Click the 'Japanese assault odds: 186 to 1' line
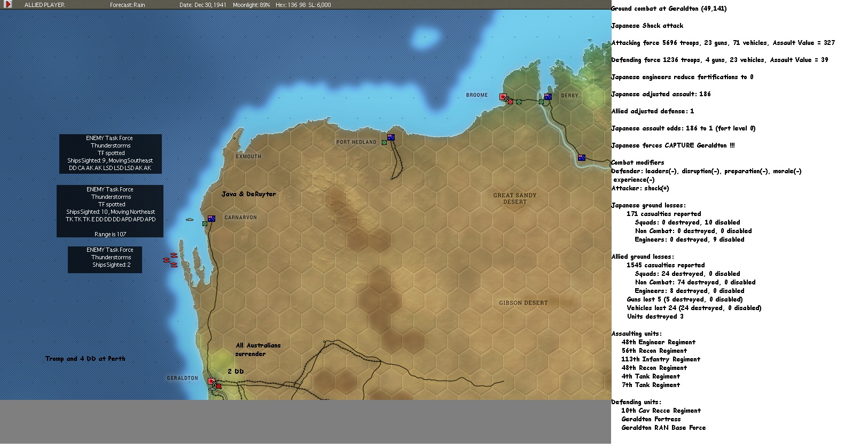 point(684,128)
